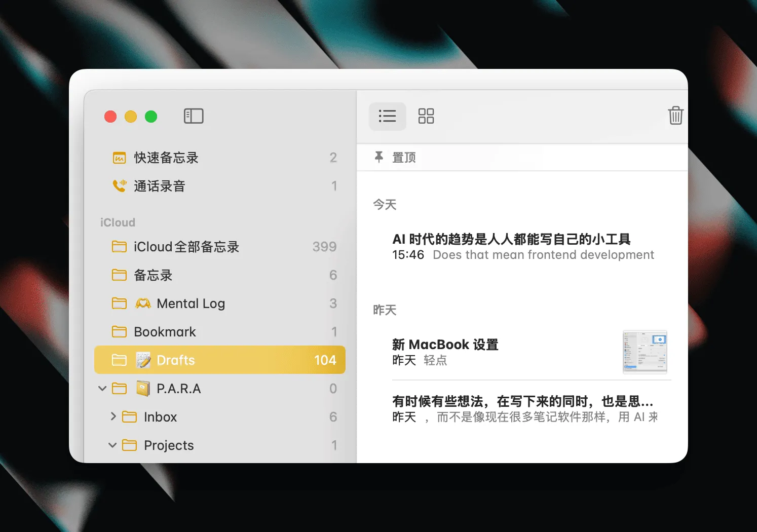The width and height of the screenshot is (757, 532).
Task: Click the pin icon beside 置顶
Action: [x=378, y=157]
